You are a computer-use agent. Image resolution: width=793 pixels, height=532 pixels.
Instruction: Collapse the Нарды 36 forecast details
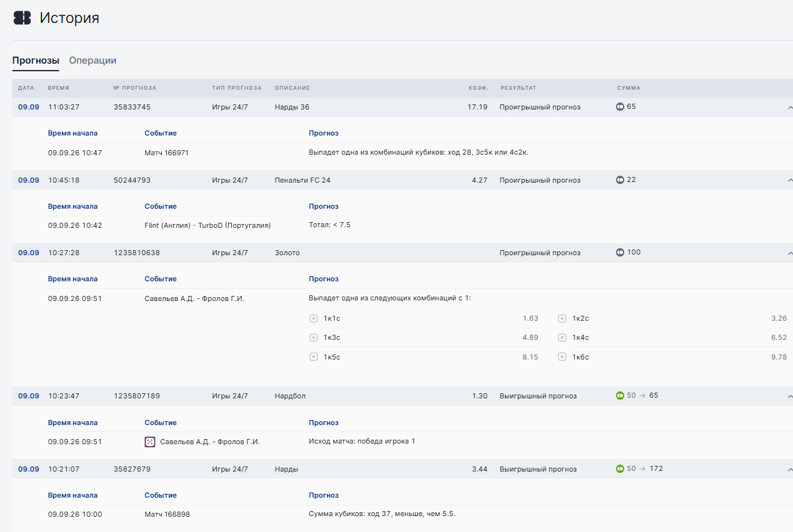click(x=790, y=108)
